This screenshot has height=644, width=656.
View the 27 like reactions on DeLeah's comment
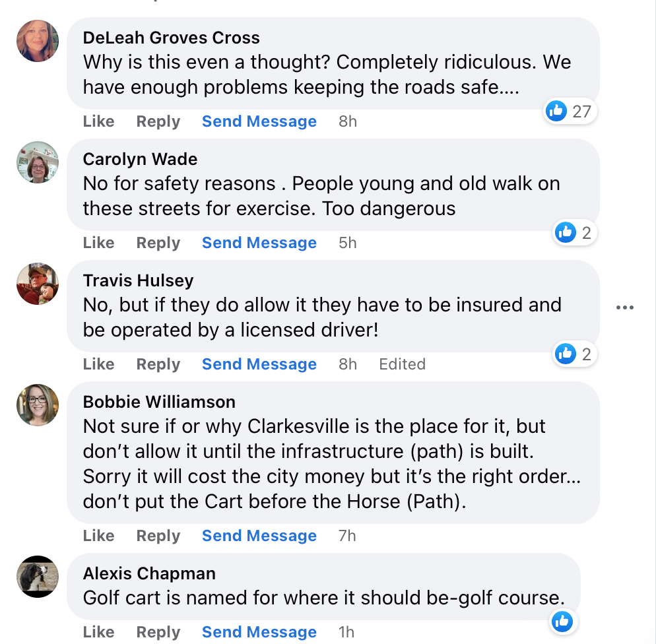570,111
